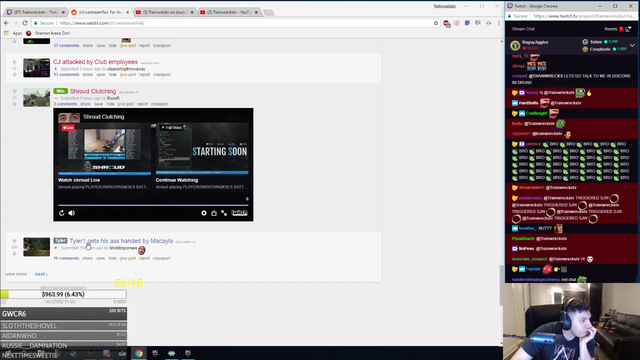Open Tyler1 gets handed by Macayla post
The width and height of the screenshot is (640, 360).
pos(121,241)
